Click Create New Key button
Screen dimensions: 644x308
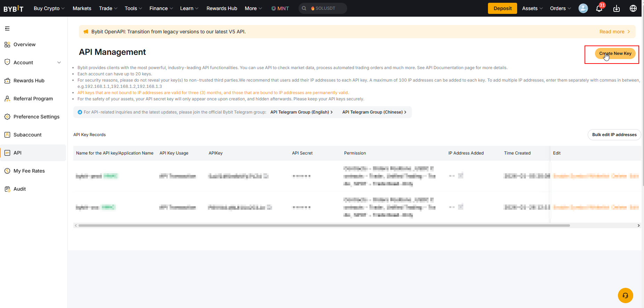click(x=615, y=53)
